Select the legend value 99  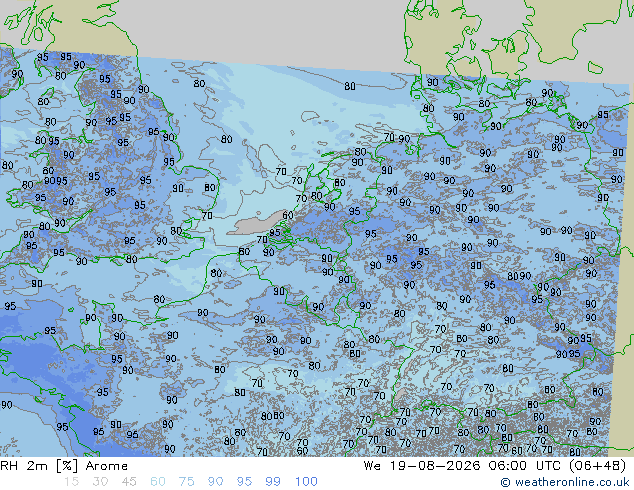pos(273,482)
